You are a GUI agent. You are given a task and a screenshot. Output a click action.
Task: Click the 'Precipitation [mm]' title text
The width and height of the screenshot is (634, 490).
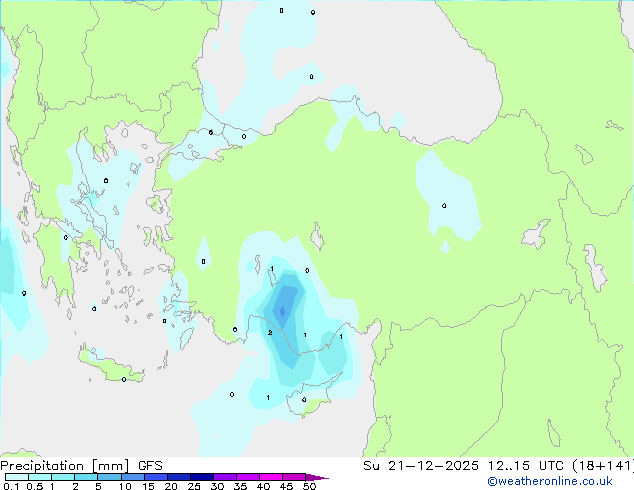(65, 466)
